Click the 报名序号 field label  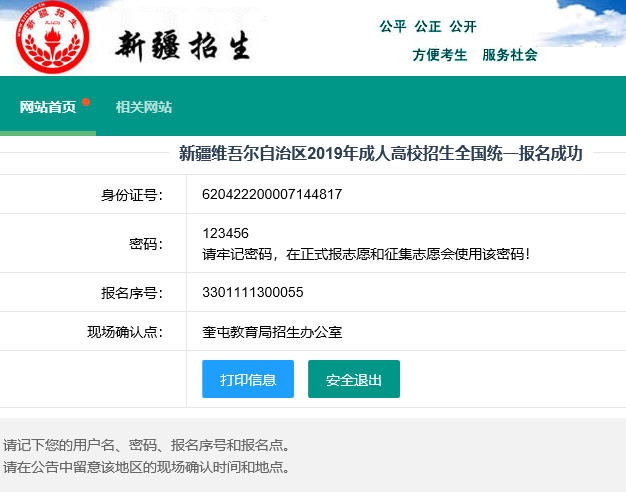131,293
